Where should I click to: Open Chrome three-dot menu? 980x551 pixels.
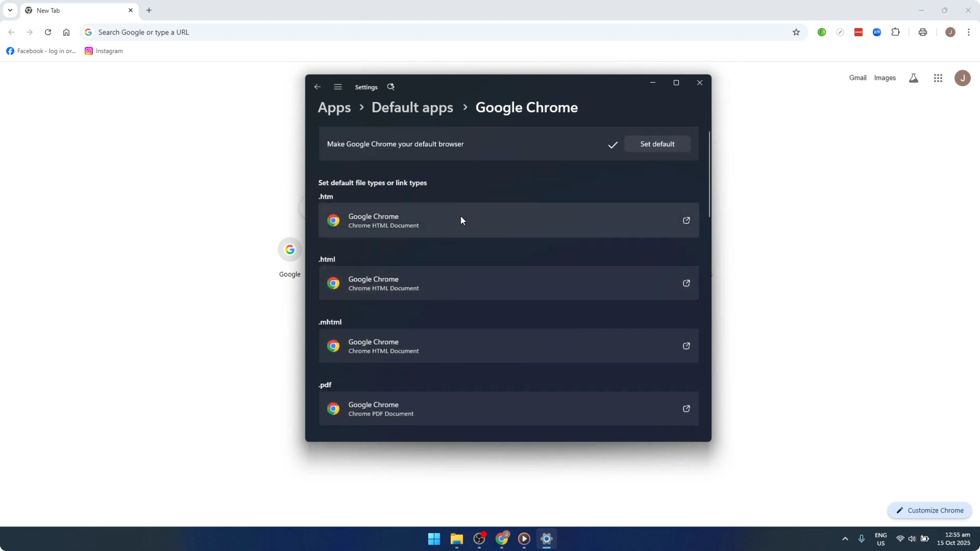(969, 32)
